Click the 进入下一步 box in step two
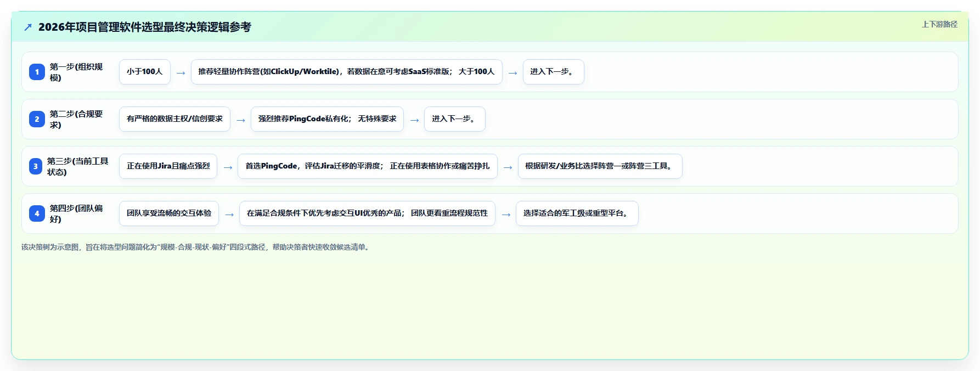Viewport: 980px width, 371px height. pos(455,119)
